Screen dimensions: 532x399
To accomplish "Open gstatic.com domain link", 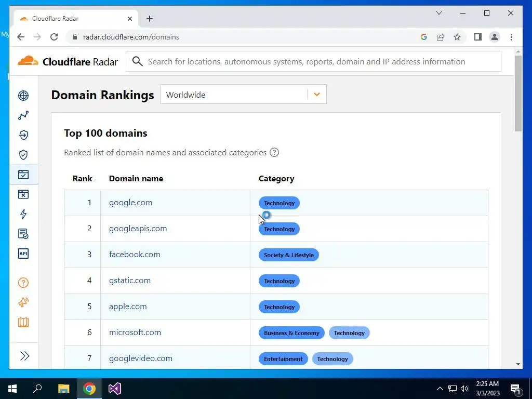I will pyautogui.click(x=129, y=281).
